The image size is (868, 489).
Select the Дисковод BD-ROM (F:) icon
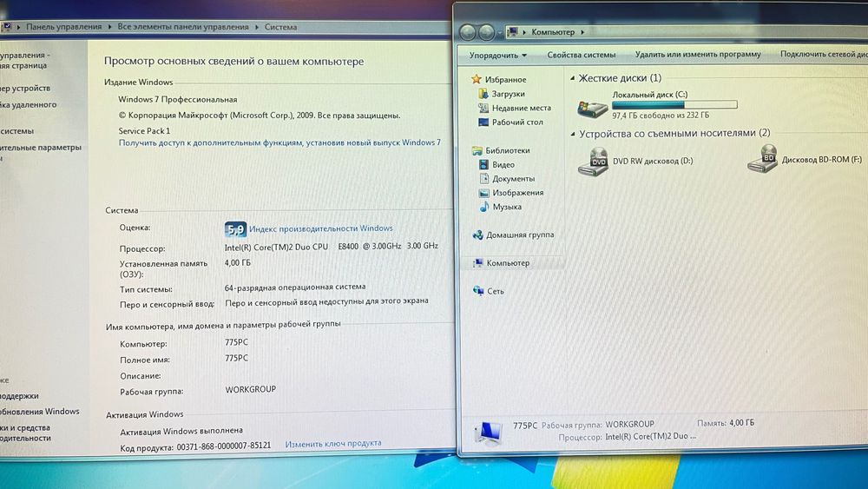coord(763,159)
